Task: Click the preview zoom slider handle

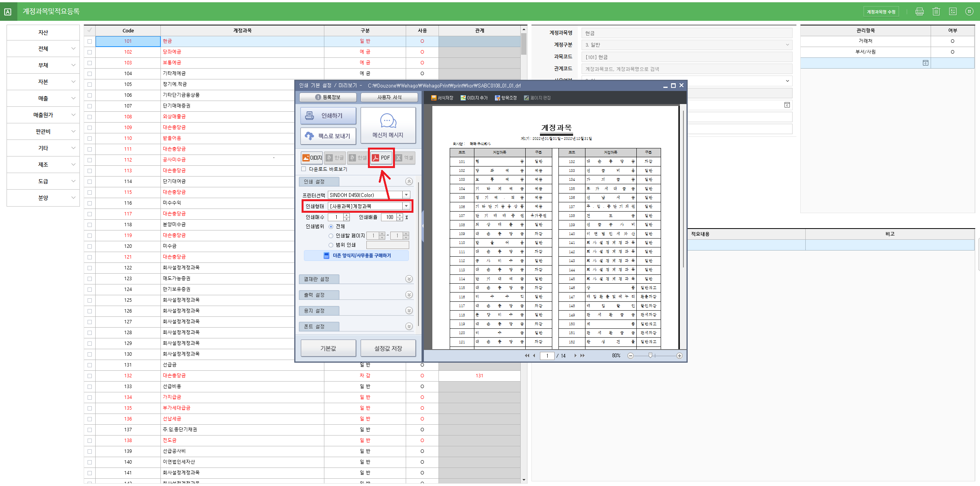Action: click(650, 355)
